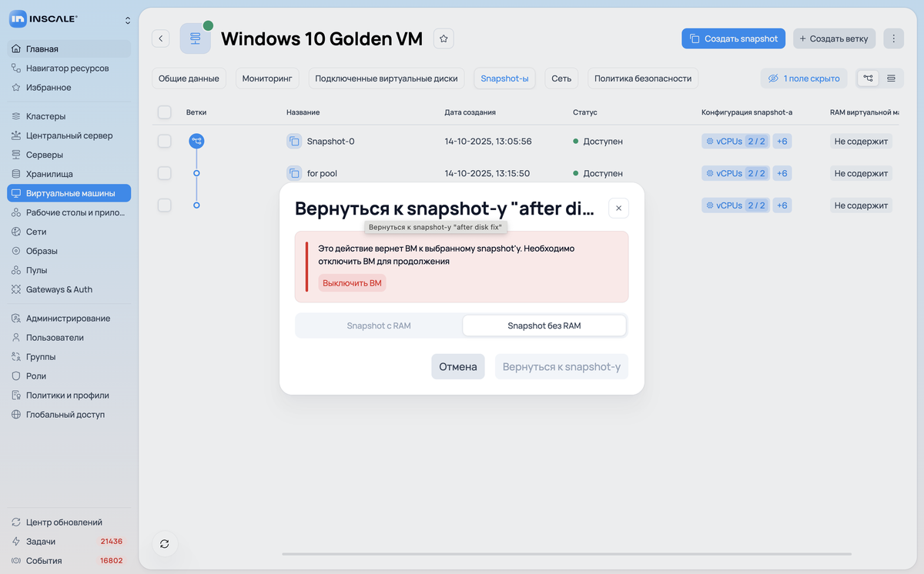Click the Создать snapshot button
Screen dimensions: 924x574
733,38
